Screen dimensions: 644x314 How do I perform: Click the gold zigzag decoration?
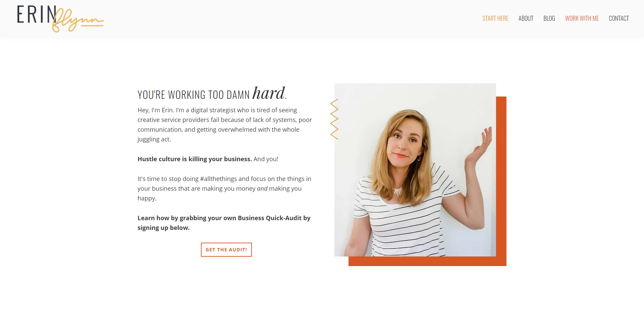334,119
